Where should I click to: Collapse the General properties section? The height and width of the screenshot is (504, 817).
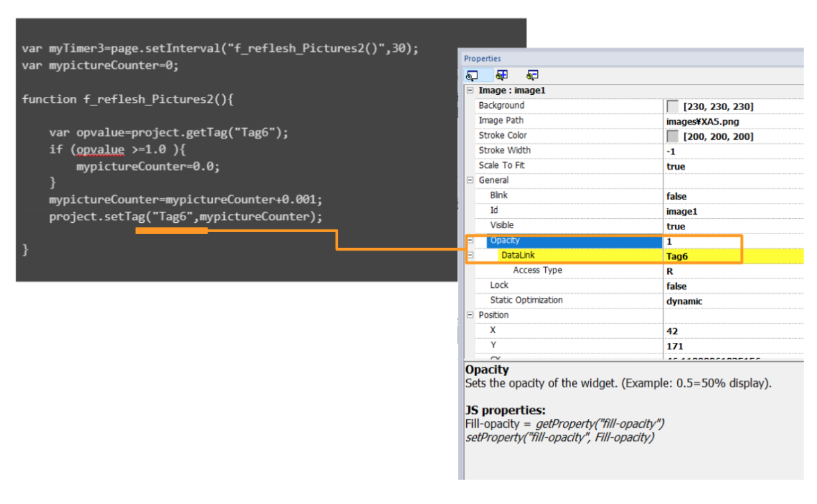click(470, 180)
